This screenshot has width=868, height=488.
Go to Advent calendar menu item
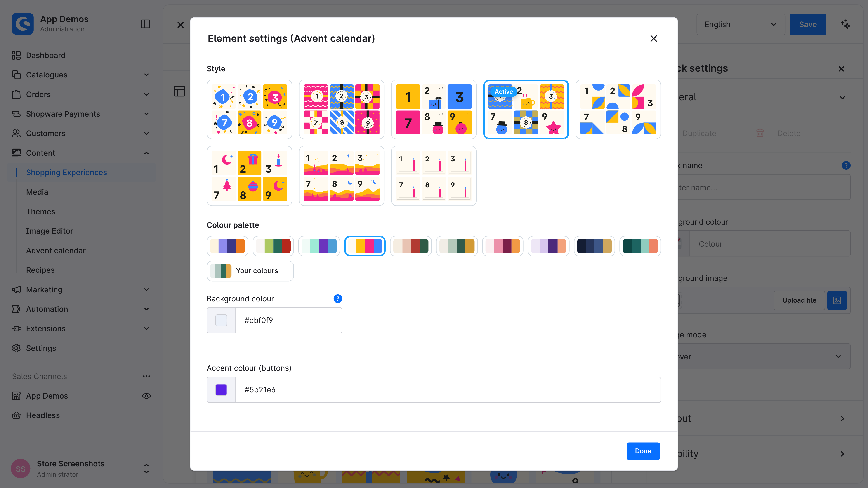point(56,251)
